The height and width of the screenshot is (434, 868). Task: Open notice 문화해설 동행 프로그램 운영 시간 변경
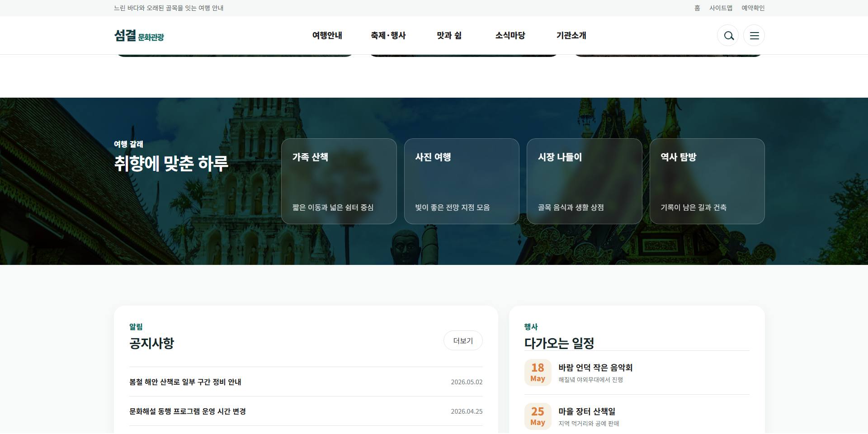coord(306,411)
